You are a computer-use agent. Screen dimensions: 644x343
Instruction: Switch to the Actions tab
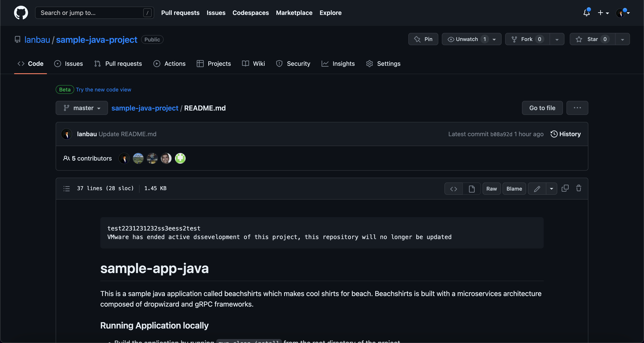click(170, 64)
